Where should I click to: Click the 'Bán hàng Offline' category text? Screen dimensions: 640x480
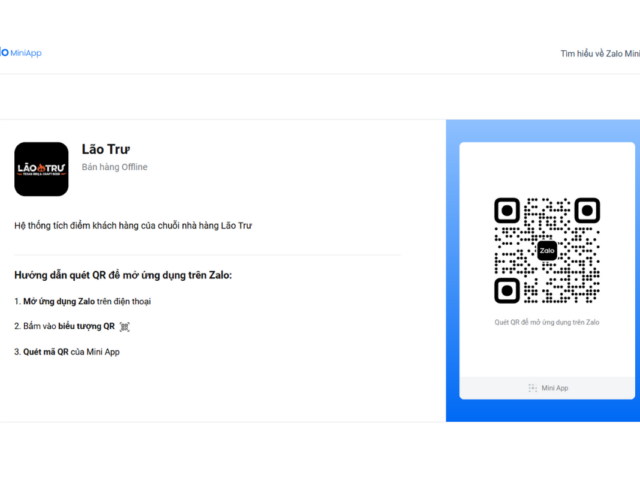tap(115, 167)
